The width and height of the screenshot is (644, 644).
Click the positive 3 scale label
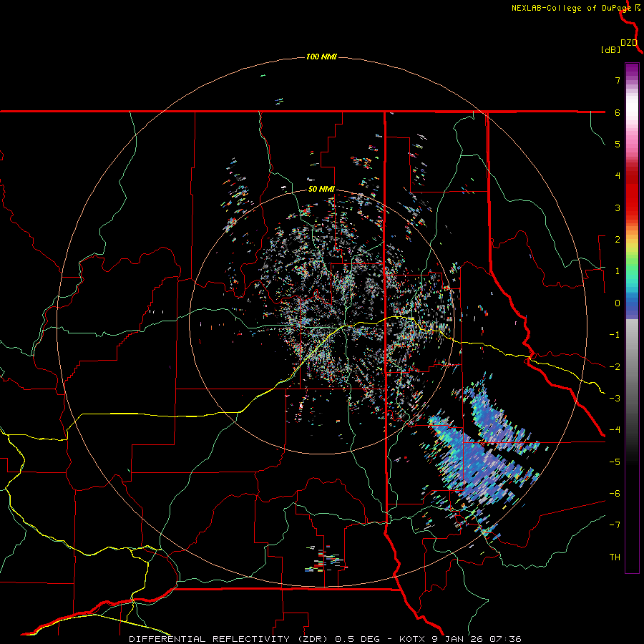click(618, 208)
